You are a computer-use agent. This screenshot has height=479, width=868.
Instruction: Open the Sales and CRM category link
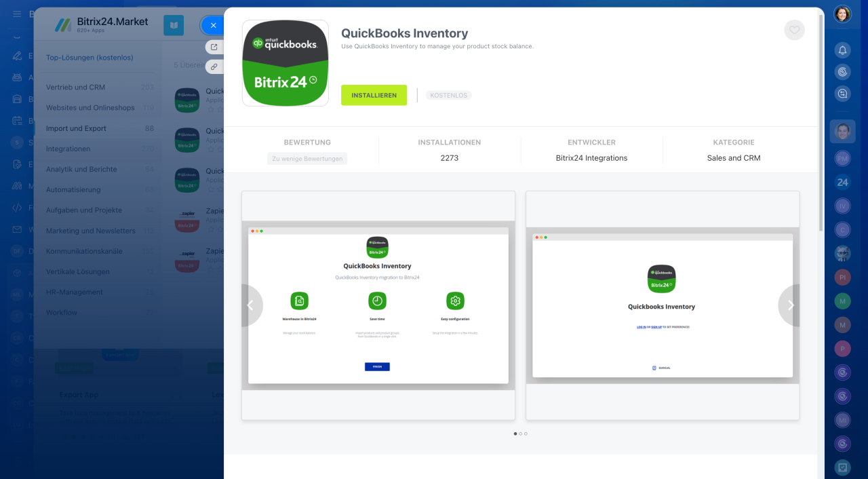tap(734, 158)
